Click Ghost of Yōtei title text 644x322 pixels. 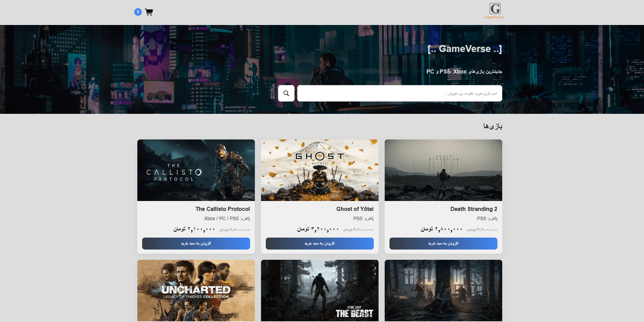tap(355, 209)
